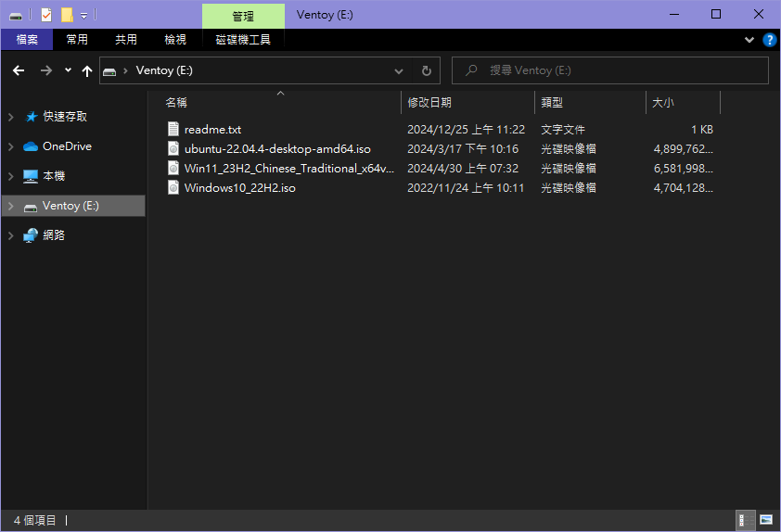
Task: Refresh the Ventoy (E:) folder view
Action: point(427,70)
